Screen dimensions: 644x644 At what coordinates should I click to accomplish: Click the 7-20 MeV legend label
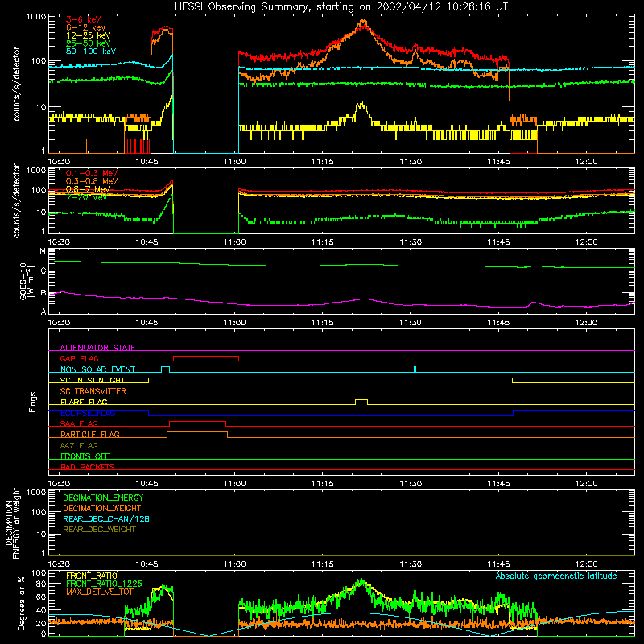click(86, 197)
